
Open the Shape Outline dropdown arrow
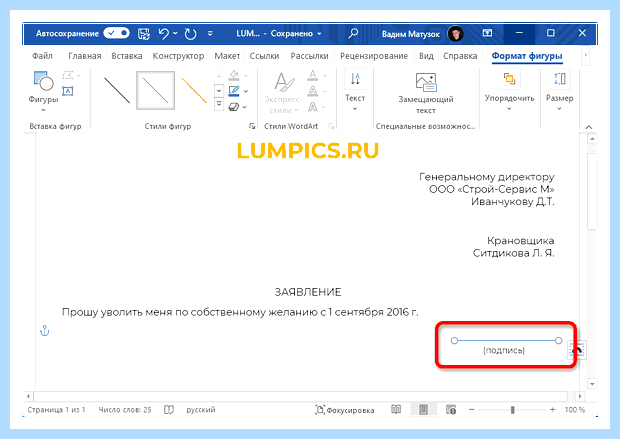246,91
